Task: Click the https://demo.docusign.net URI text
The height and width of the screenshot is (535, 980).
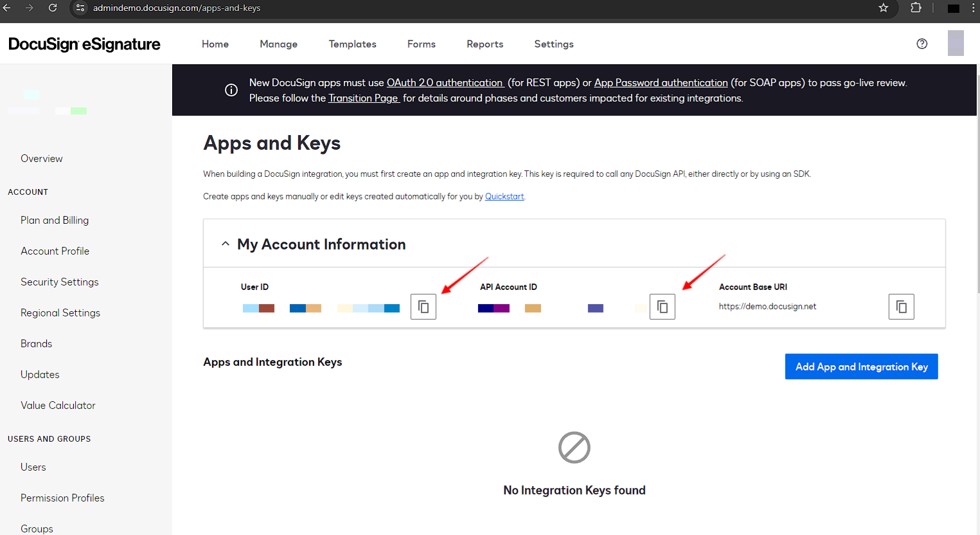Action: (x=768, y=306)
